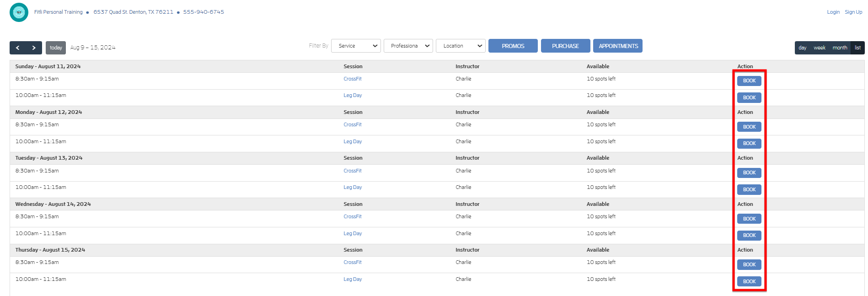Click 8:30am - 9:15am time on Thursday
The image size is (868, 296).
tap(37, 262)
